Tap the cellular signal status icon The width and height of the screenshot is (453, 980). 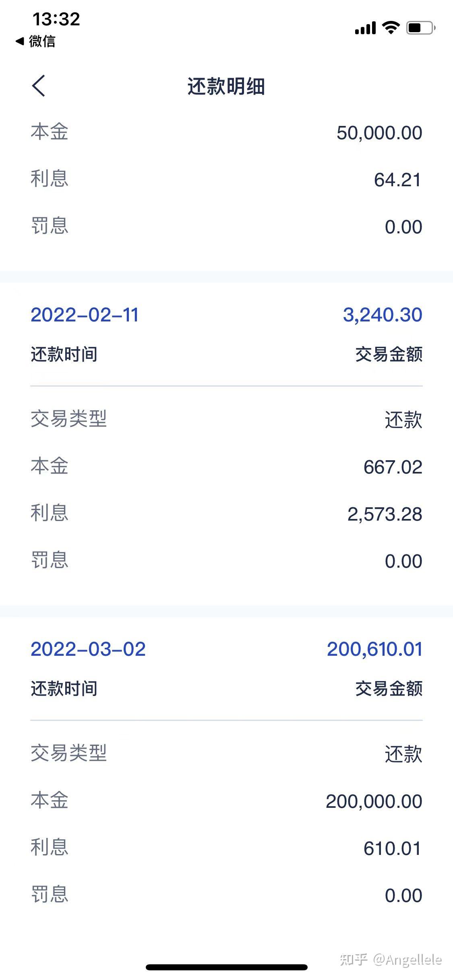pyautogui.click(x=365, y=28)
